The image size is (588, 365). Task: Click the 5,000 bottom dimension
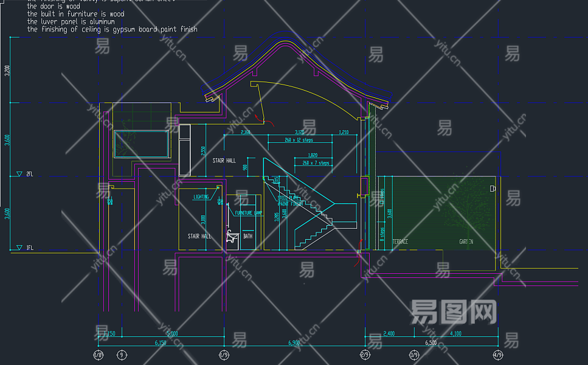(172, 333)
